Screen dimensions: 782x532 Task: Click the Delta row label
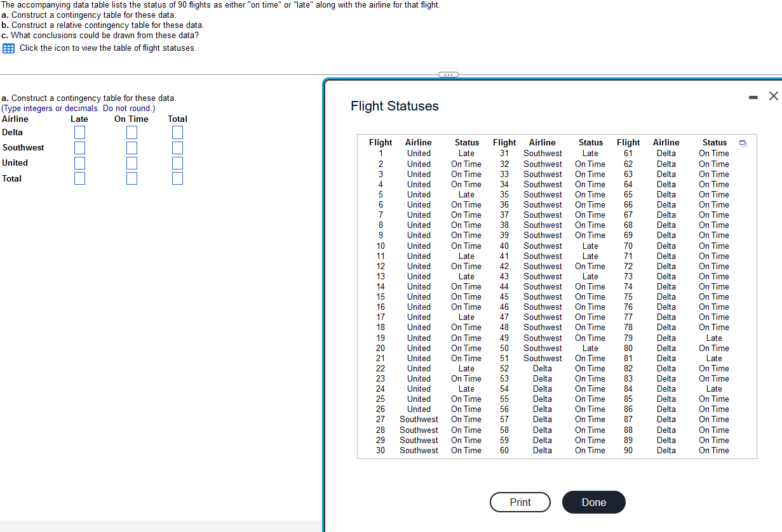[x=13, y=132]
